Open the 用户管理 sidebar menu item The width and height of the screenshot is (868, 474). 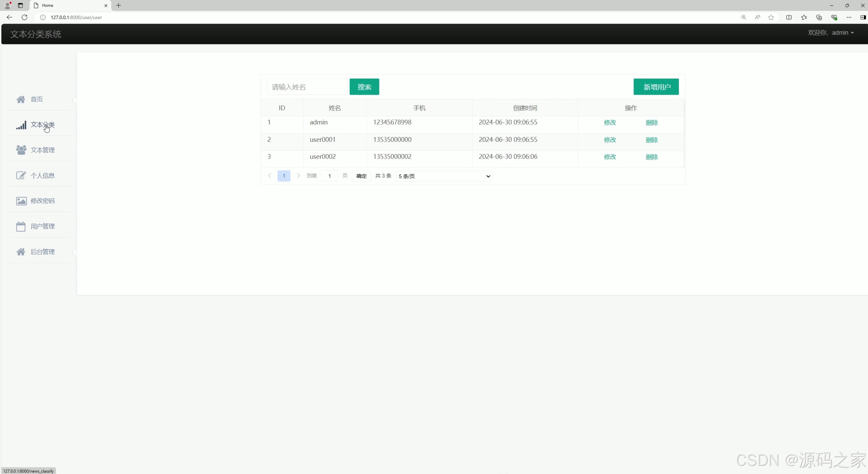[42, 226]
